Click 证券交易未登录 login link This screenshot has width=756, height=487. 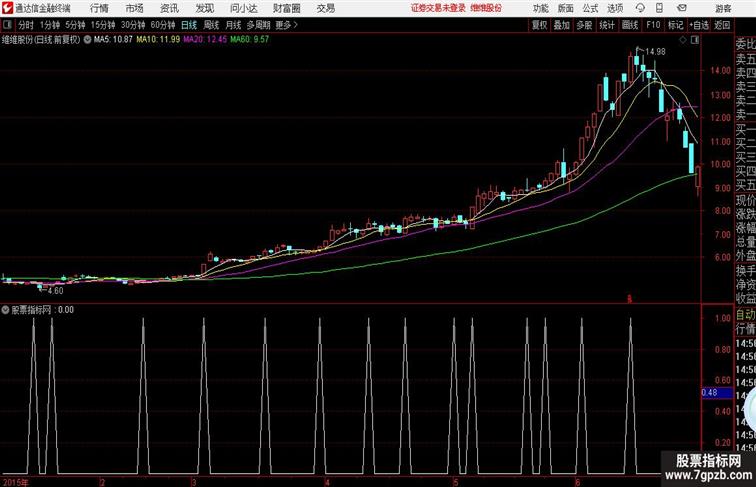pos(438,8)
